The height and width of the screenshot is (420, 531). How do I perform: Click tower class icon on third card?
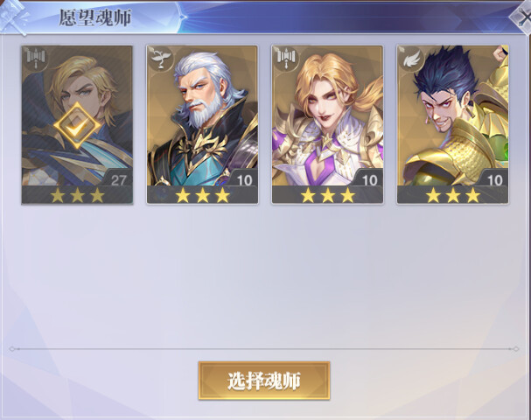[x=287, y=59]
